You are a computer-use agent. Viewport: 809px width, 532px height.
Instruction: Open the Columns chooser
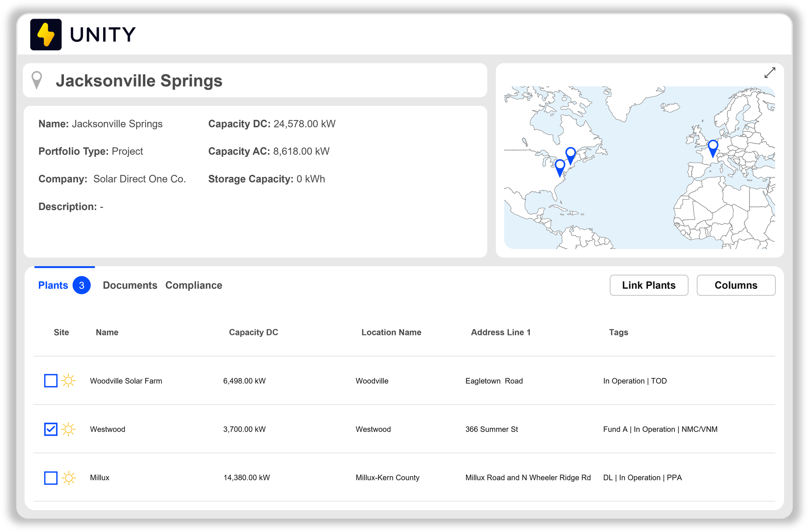click(x=735, y=285)
